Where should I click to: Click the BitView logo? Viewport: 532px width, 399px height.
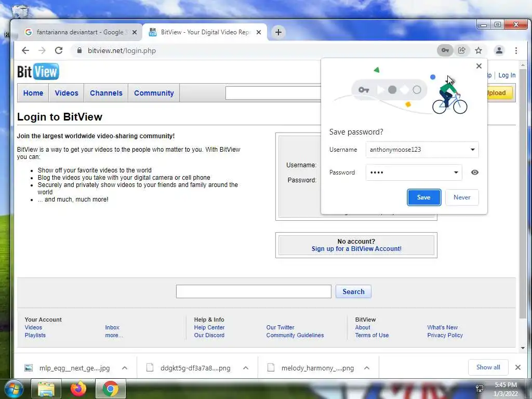38,72
